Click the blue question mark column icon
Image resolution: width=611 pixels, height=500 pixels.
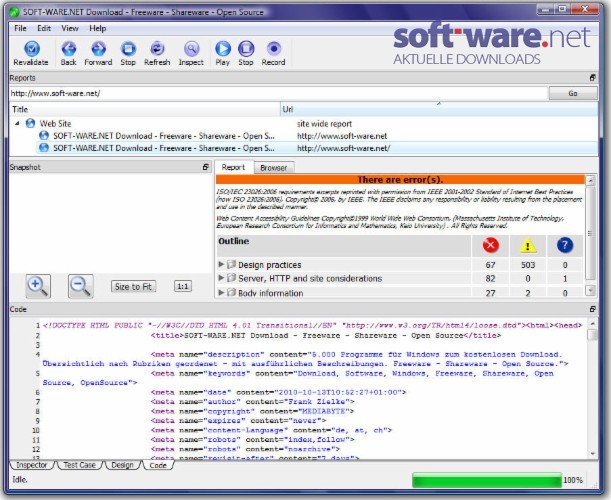(x=565, y=245)
